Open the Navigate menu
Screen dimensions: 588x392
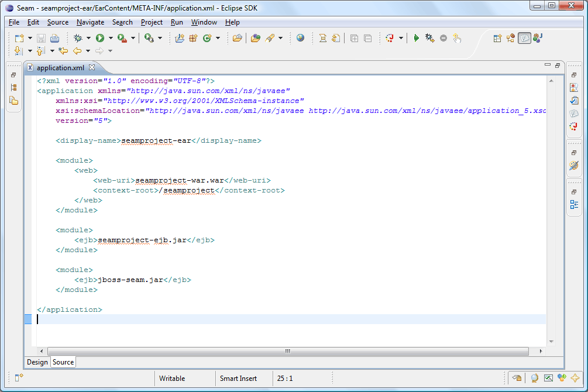pos(90,22)
